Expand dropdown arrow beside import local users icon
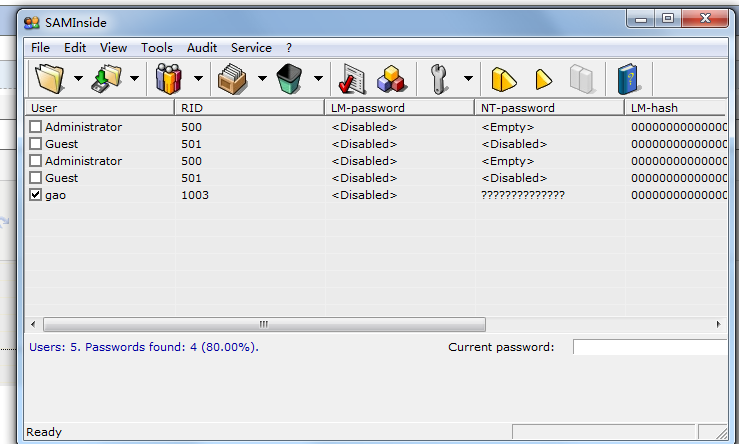The image size is (739, 444). point(135,78)
